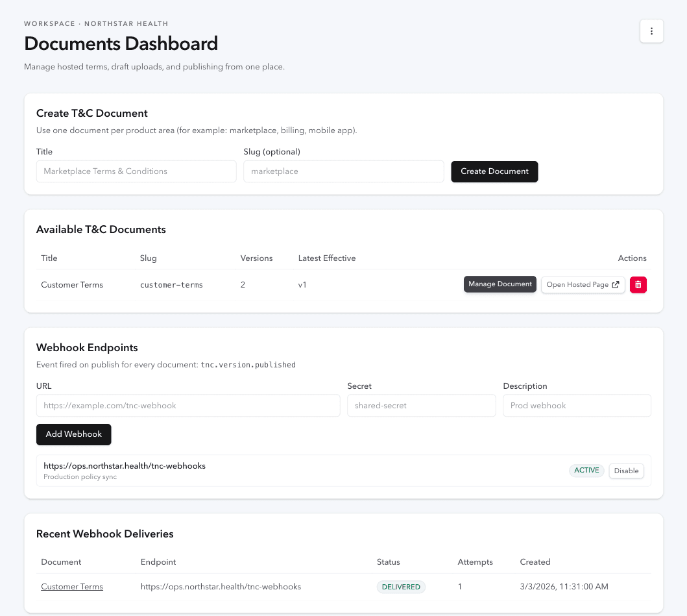Open Hosted Page for Customer Terms
The height and width of the screenshot is (616, 687).
(x=577, y=284)
